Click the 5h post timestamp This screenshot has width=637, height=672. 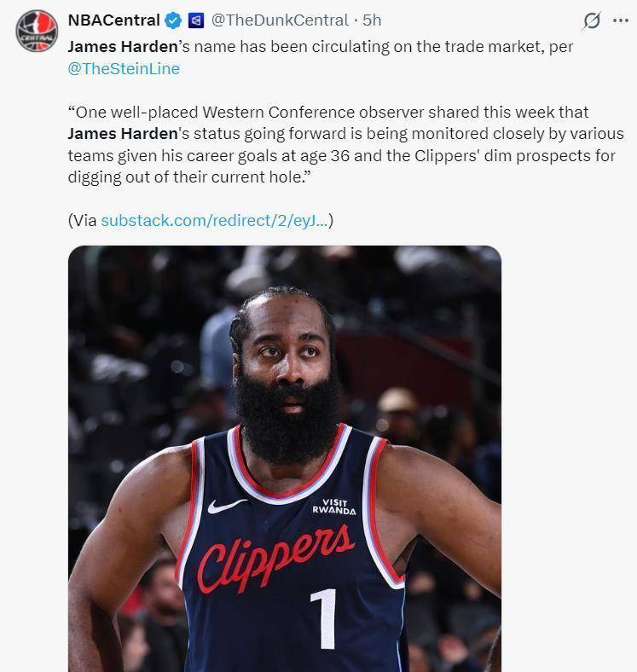pyautogui.click(x=372, y=20)
